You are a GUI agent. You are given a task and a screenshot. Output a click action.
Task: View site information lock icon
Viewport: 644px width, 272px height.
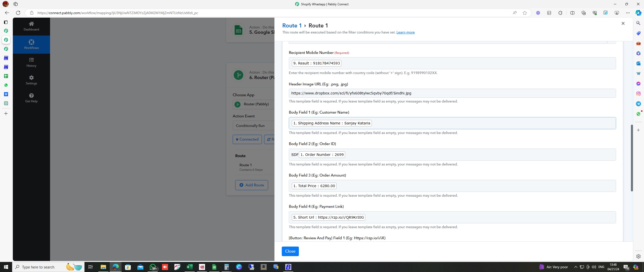pos(31,13)
